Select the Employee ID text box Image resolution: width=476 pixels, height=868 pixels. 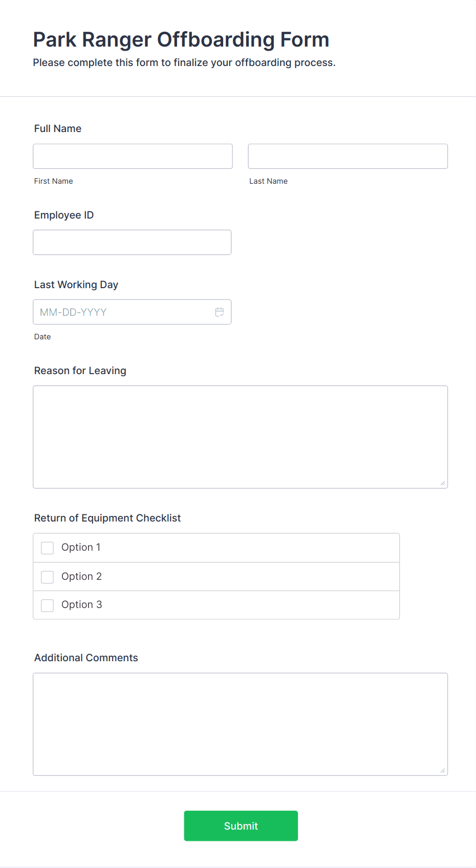pyautogui.click(x=132, y=242)
